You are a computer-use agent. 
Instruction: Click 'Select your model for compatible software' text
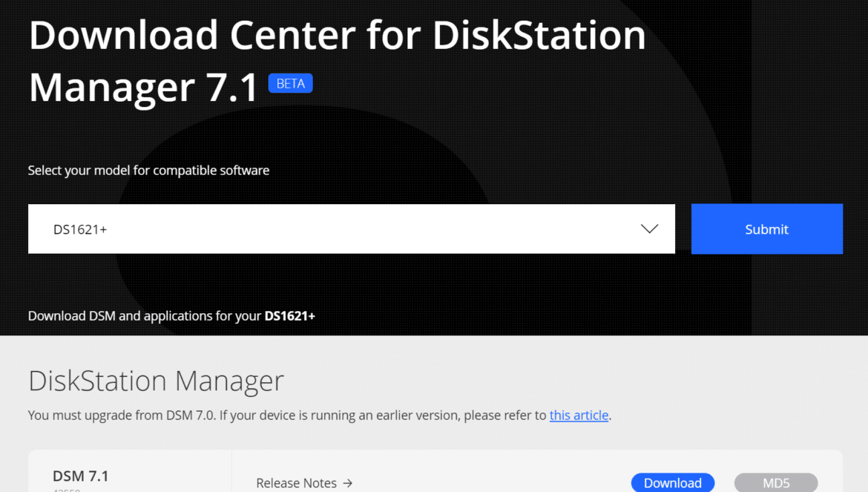[148, 171]
